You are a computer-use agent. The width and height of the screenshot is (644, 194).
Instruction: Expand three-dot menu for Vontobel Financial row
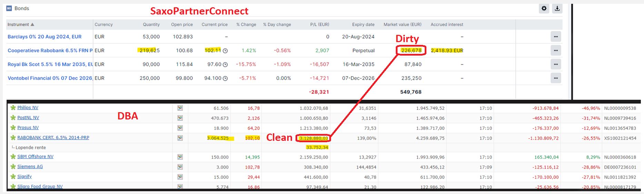pos(555,78)
